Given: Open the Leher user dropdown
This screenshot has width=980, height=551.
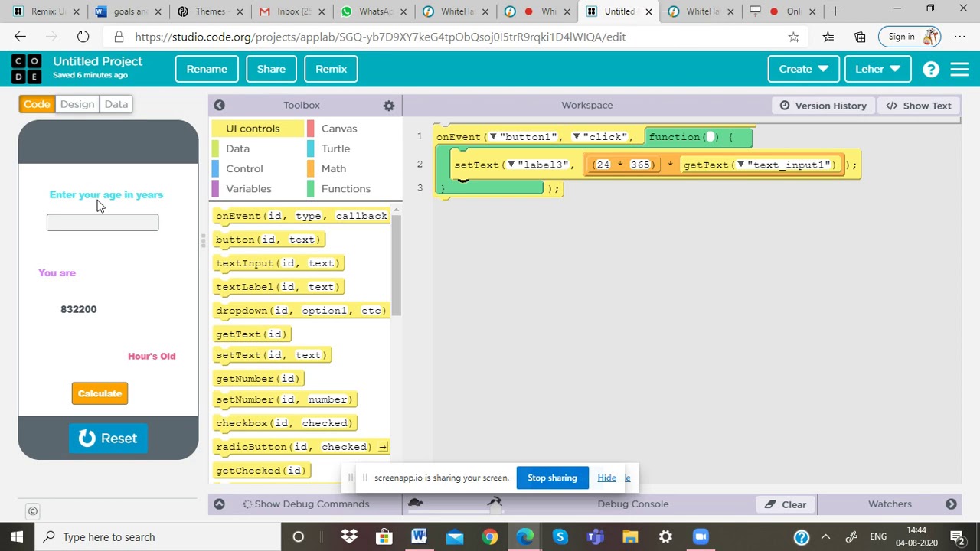Looking at the screenshot, I should point(877,69).
